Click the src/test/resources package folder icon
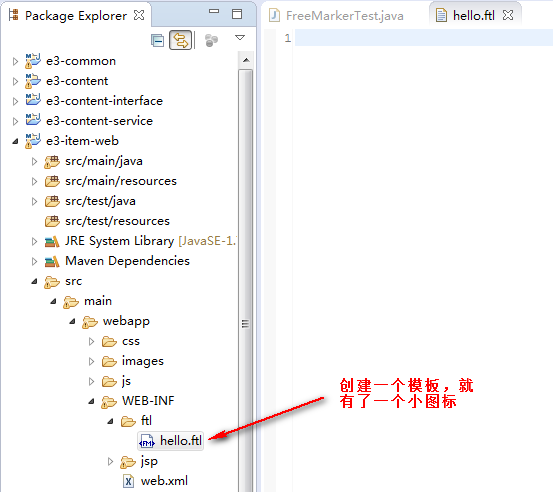The height and width of the screenshot is (492, 553). (x=52, y=221)
